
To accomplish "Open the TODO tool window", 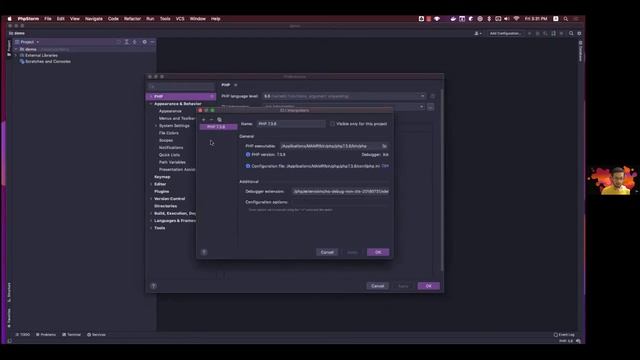I will coord(23,335).
